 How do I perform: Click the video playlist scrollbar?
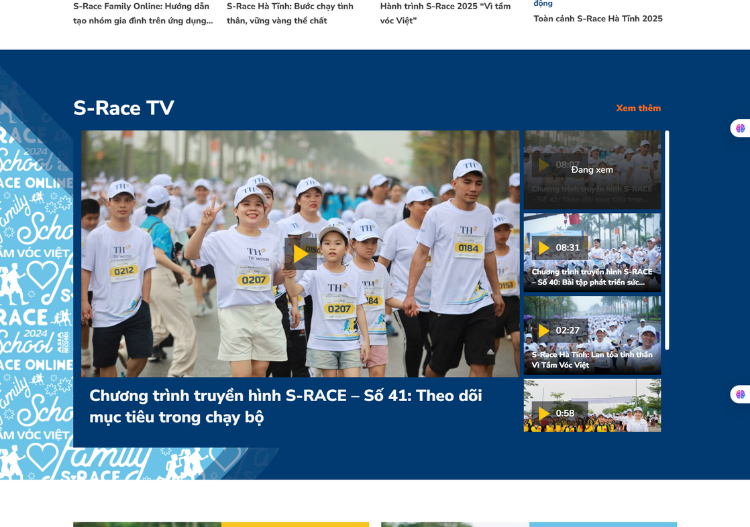pyautogui.click(x=667, y=240)
